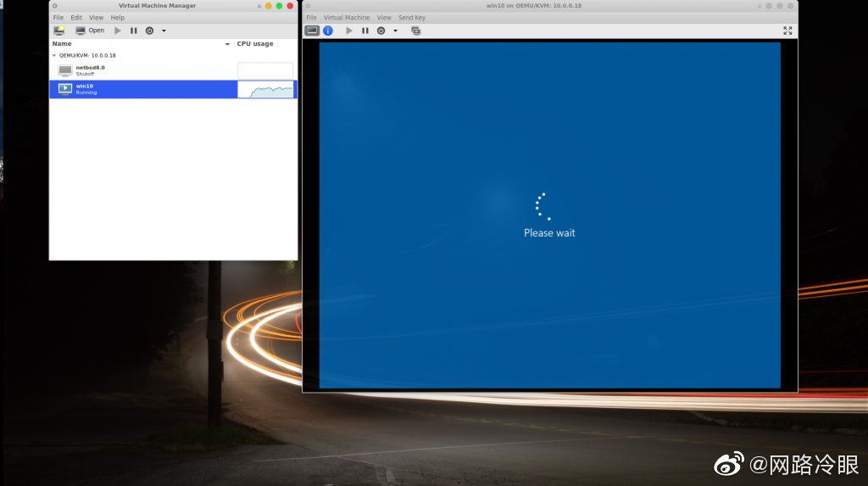Pause VM from Virtual Machine Manager toolbar
Image resolution: width=868 pixels, height=486 pixels.
(x=133, y=31)
